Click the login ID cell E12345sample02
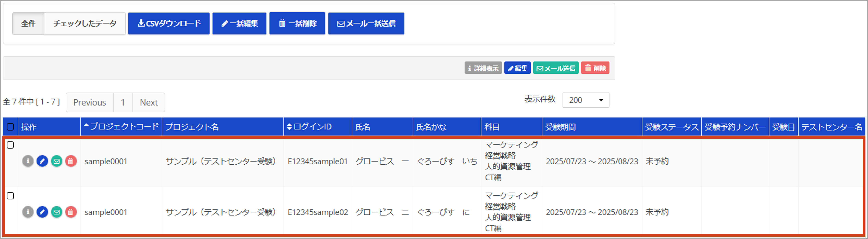 [x=317, y=212]
